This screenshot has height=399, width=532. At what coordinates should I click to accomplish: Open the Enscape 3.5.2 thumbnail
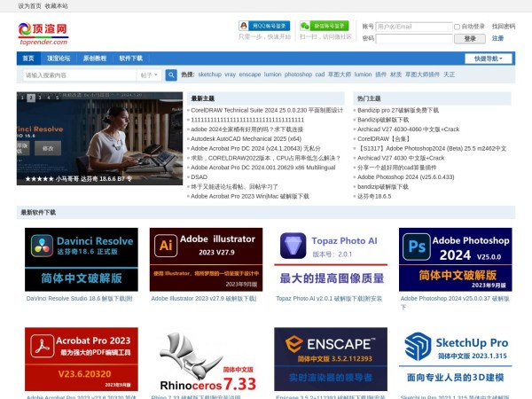(331, 359)
